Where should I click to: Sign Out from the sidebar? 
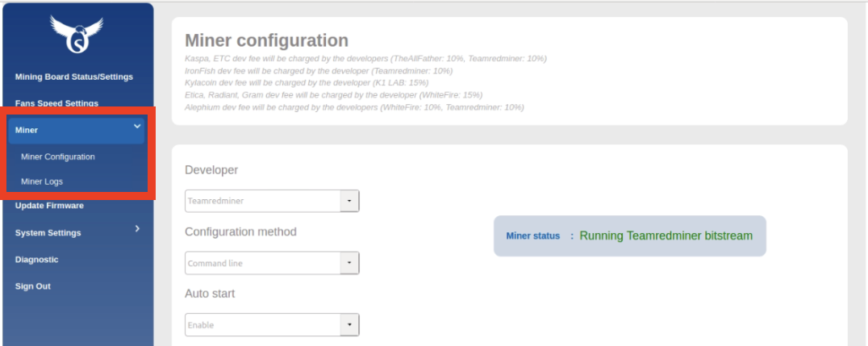click(33, 286)
